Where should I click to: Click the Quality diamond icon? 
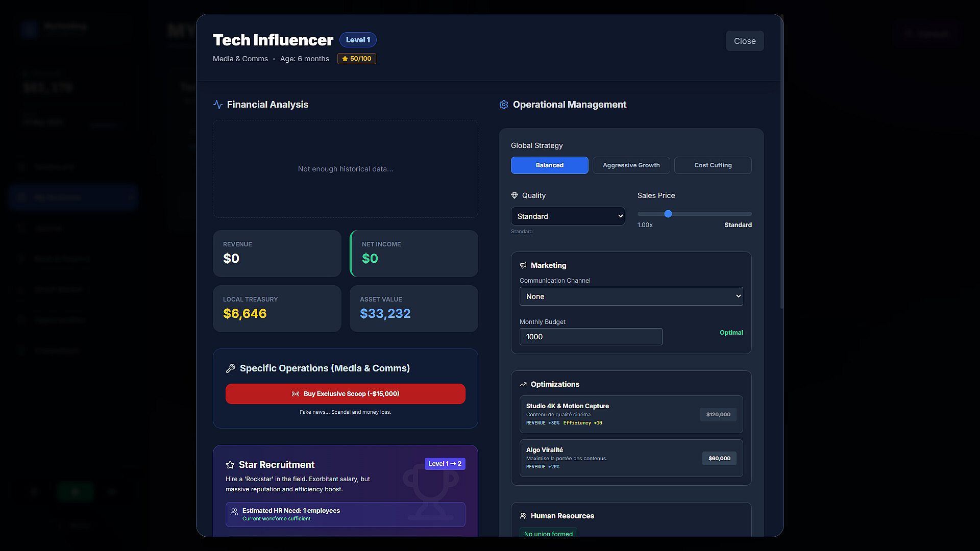[514, 195]
